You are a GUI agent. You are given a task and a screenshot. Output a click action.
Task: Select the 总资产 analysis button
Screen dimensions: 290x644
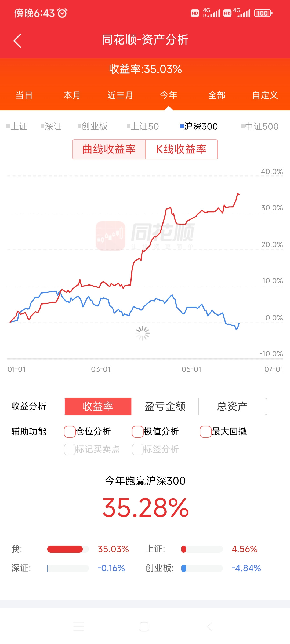click(232, 407)
